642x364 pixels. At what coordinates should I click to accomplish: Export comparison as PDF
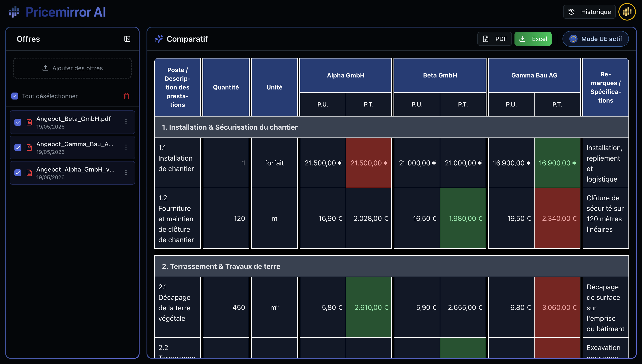point(494,39)
